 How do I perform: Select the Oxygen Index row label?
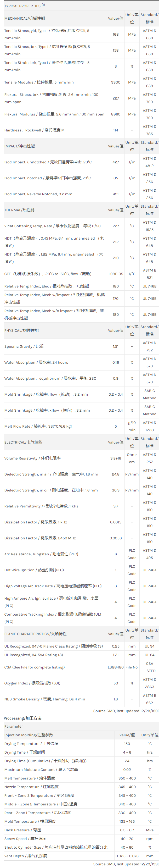click(32, 683)
